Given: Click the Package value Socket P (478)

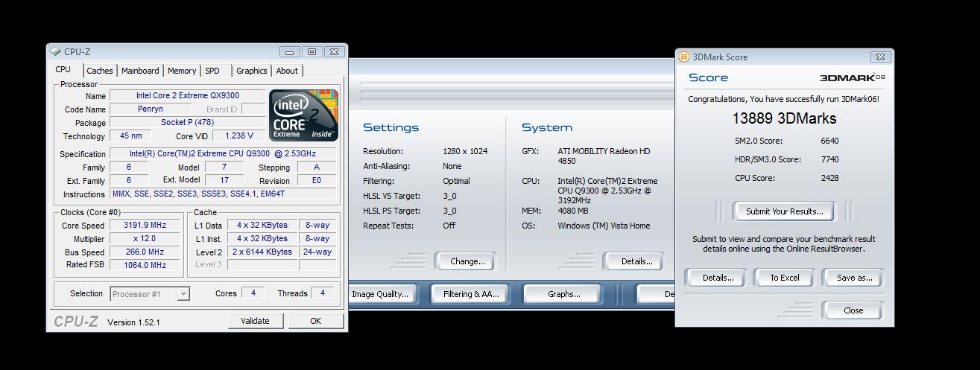Looking at the screenshot, I should click(x=187, y=122).
